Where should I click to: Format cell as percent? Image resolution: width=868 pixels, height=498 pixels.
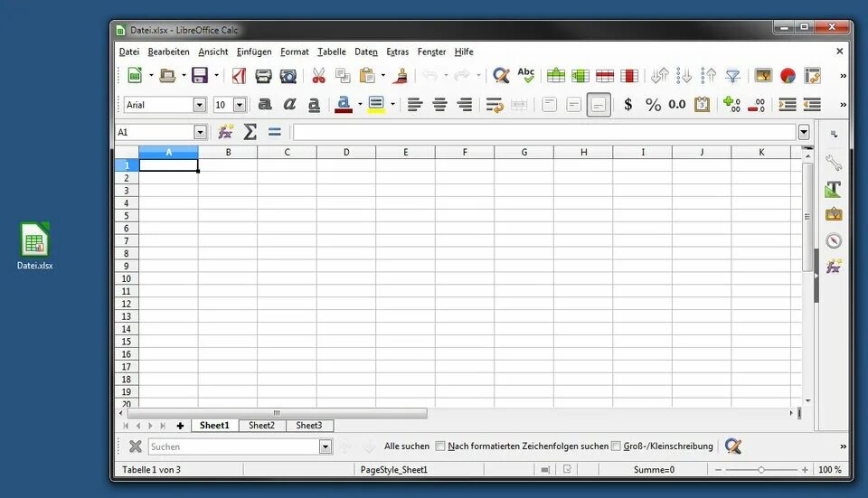(653, 105)
